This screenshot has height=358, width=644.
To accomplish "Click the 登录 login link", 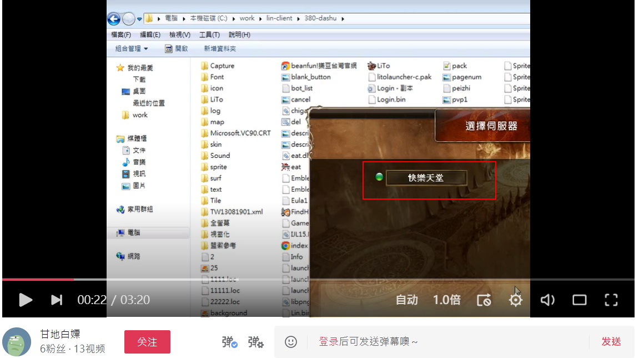I will tap(329, 341).
